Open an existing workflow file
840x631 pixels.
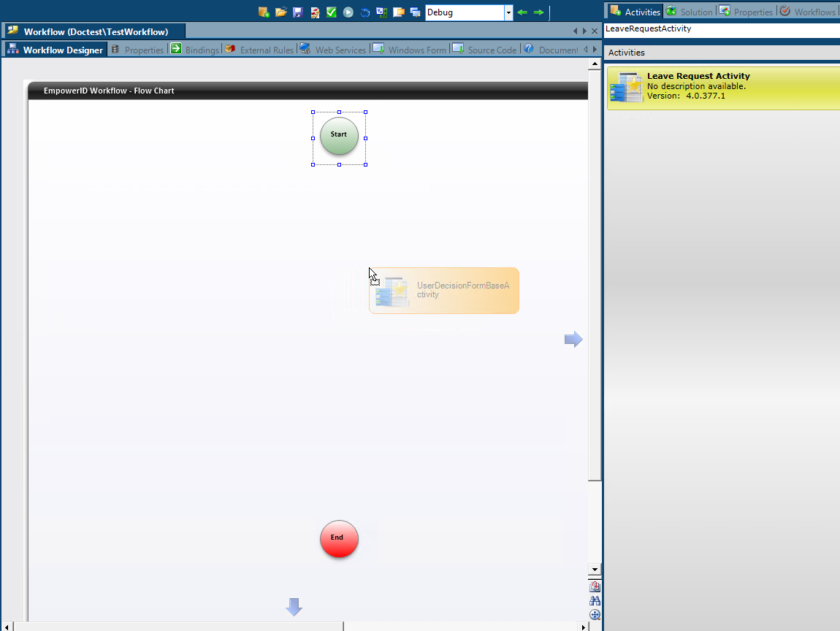point(281,12)
